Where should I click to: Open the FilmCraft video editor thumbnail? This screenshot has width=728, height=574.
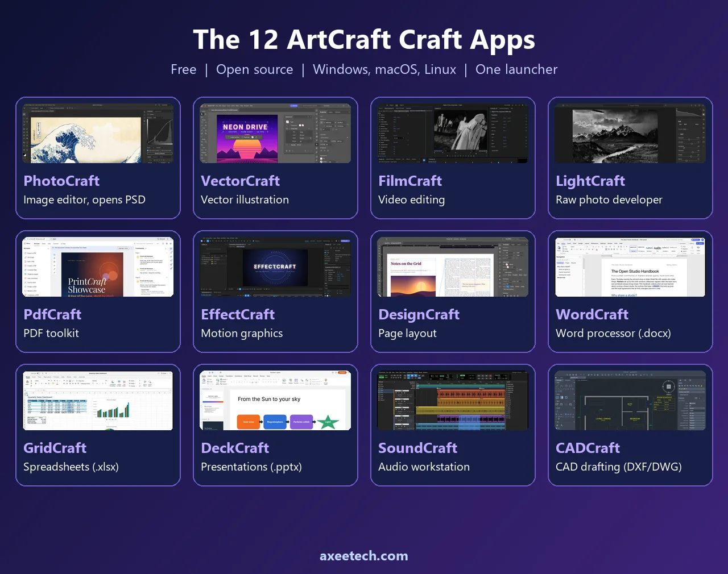[x=453, y=133]
